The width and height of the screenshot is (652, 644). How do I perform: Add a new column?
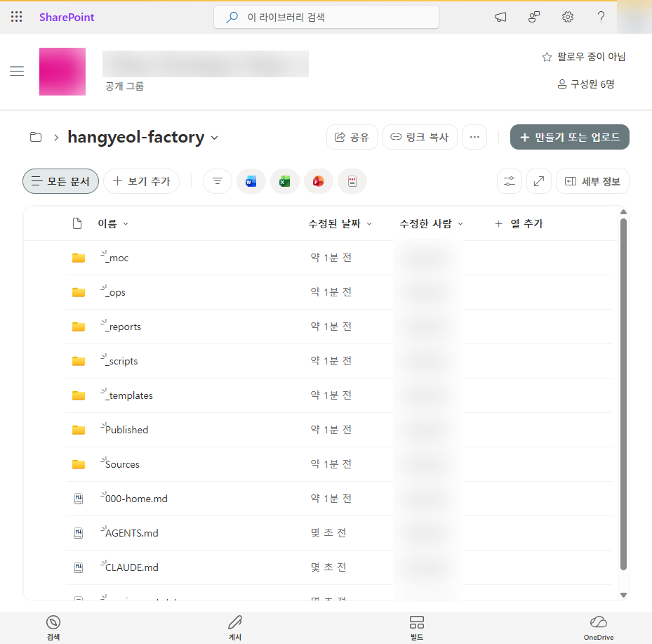519,223
